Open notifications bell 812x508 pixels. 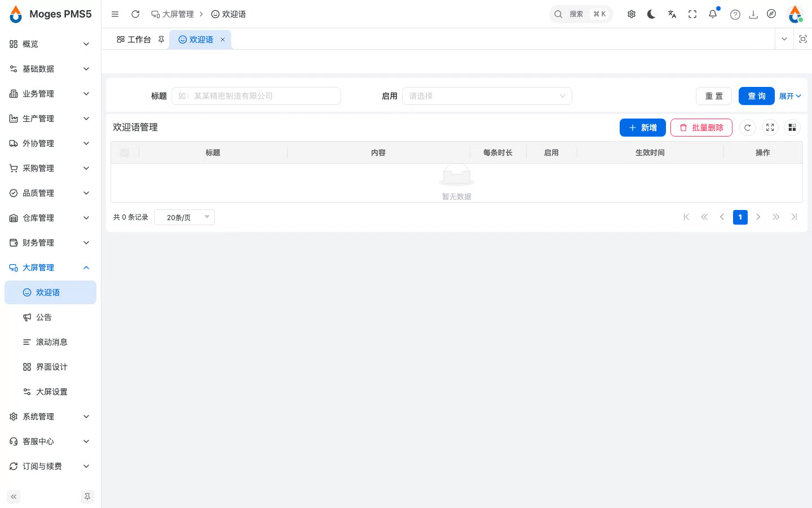point(713,14)
